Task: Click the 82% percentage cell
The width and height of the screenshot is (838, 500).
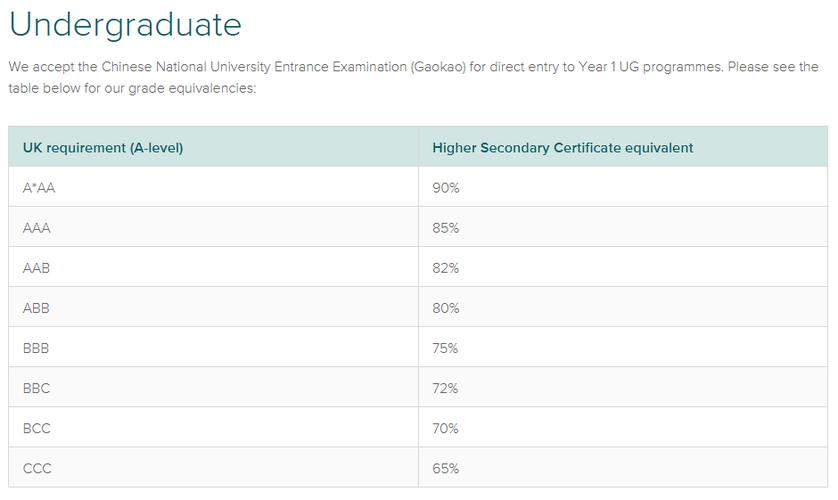Action: pos(623,268)
